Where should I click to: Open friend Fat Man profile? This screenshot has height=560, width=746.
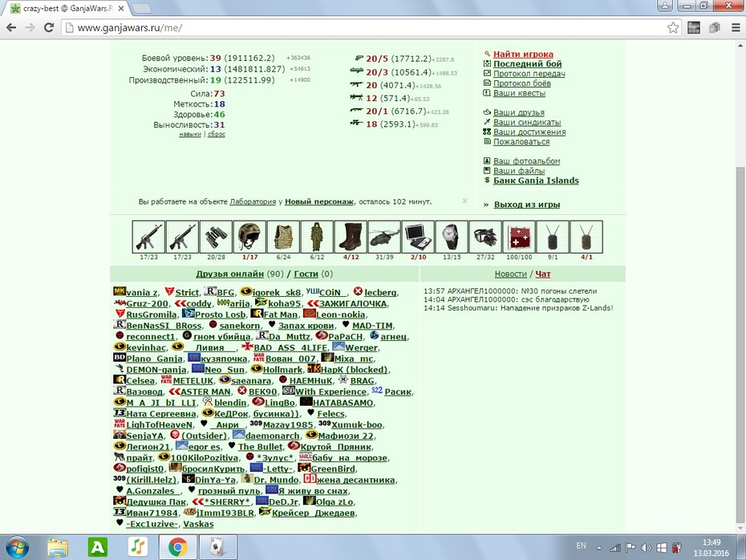click(x=281, y=314)
